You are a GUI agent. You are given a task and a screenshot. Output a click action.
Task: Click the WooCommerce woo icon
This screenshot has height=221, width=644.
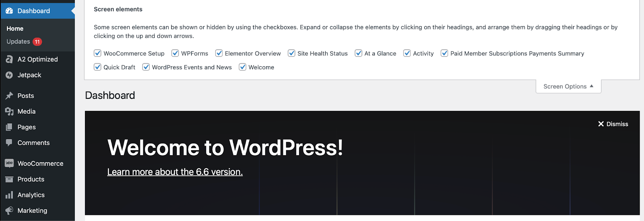[x=9, y=163]
